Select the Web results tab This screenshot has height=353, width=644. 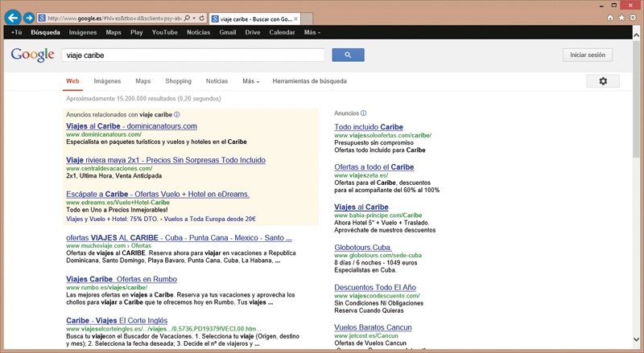point(72,81)
